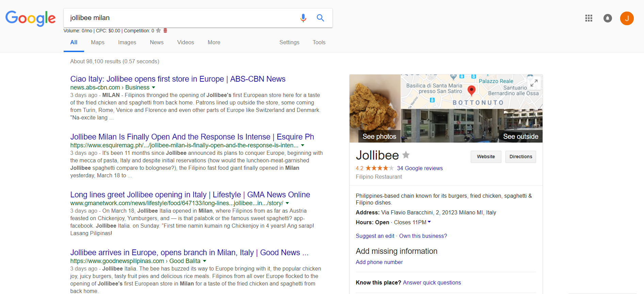Toggle the save star beside Jollibee title

coord(406,155)
